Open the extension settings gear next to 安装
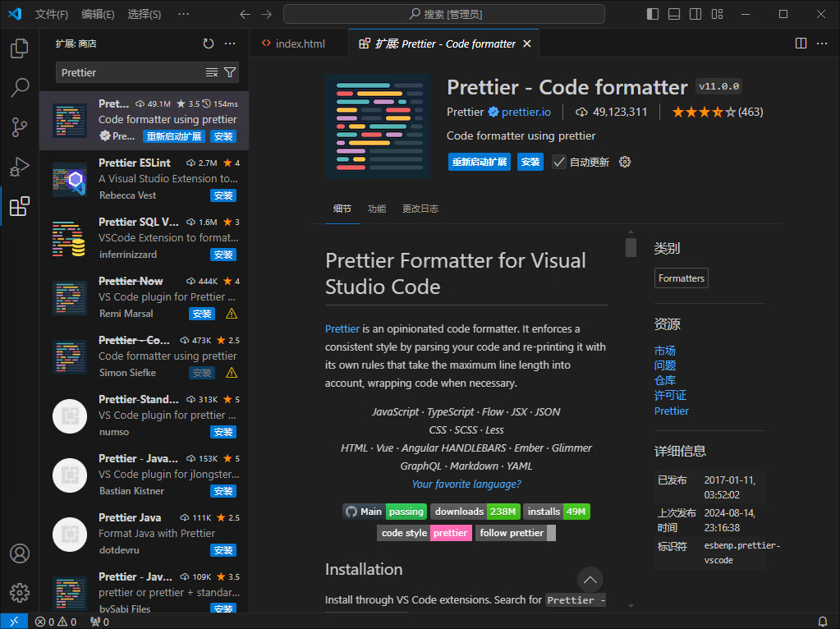 [x=625, y=162]
